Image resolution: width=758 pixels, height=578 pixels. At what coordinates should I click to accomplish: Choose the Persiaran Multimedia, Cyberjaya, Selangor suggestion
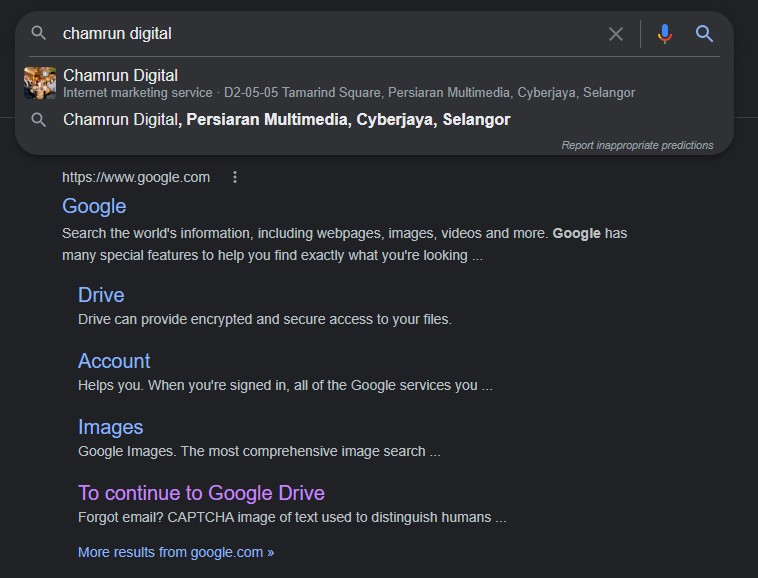coord(286,120)
